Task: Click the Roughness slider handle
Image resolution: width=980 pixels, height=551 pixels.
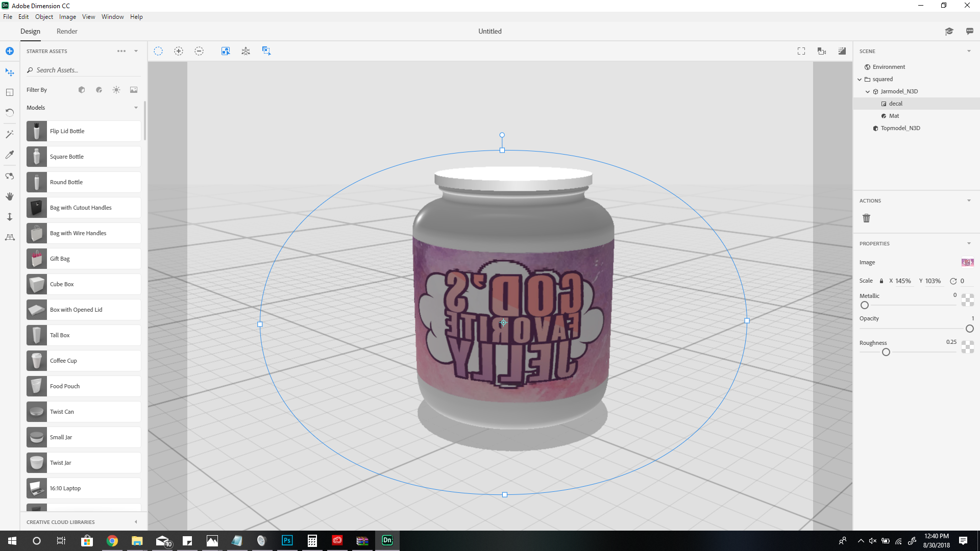Action: (x=886, y=352)
